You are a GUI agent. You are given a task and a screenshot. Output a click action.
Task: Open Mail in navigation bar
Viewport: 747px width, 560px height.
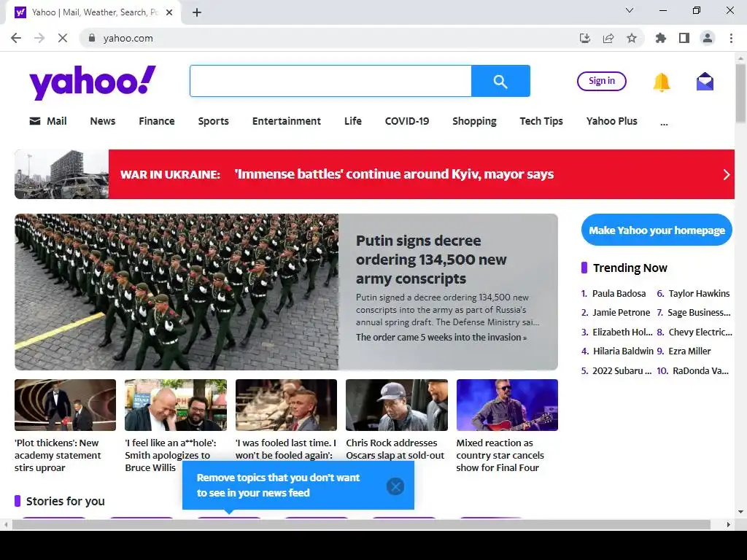pyautogui.click(x=48, y=121)
